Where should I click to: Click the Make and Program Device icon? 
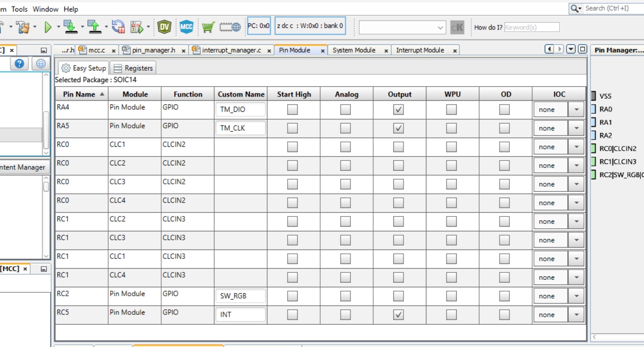(69, 27)
